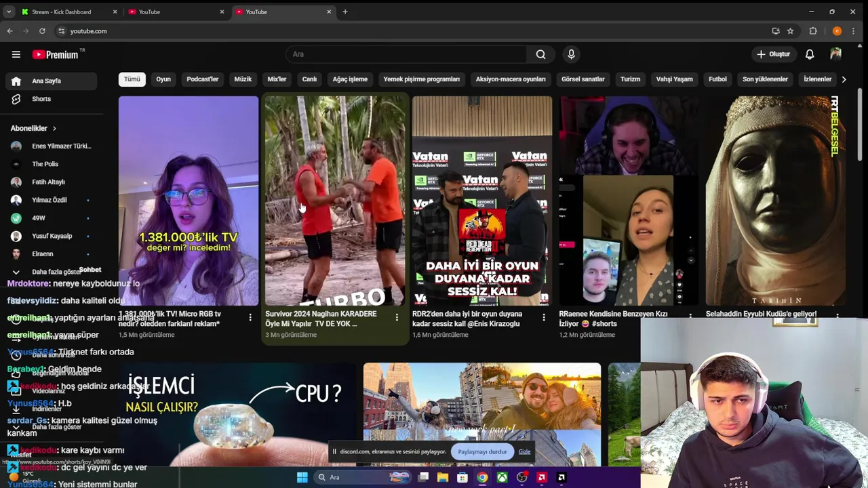Open Windows Start menu
The image size is (868, 488).
(x=302, y=477)
